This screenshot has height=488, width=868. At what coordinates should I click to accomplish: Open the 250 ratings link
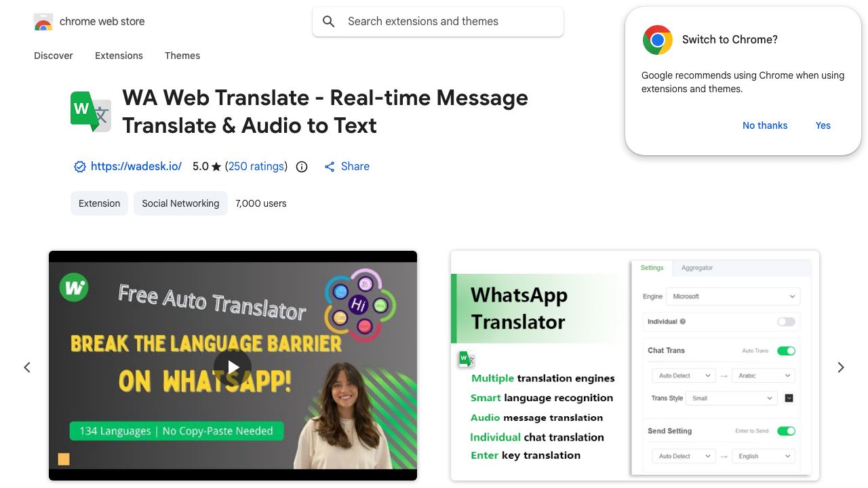tap(256, 166)
